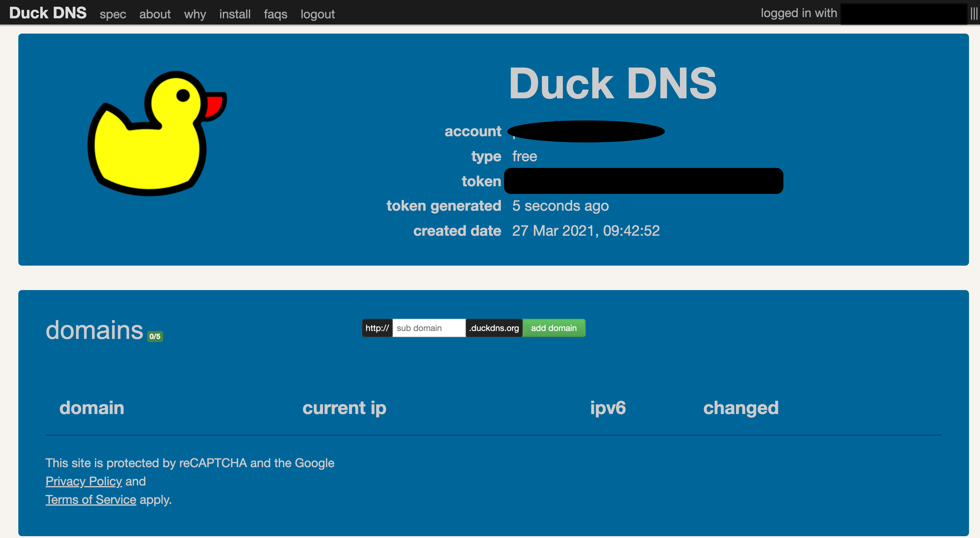The image size is (980, 538).
Task: Log out using the logout link
Action: [x=318, y=14]
